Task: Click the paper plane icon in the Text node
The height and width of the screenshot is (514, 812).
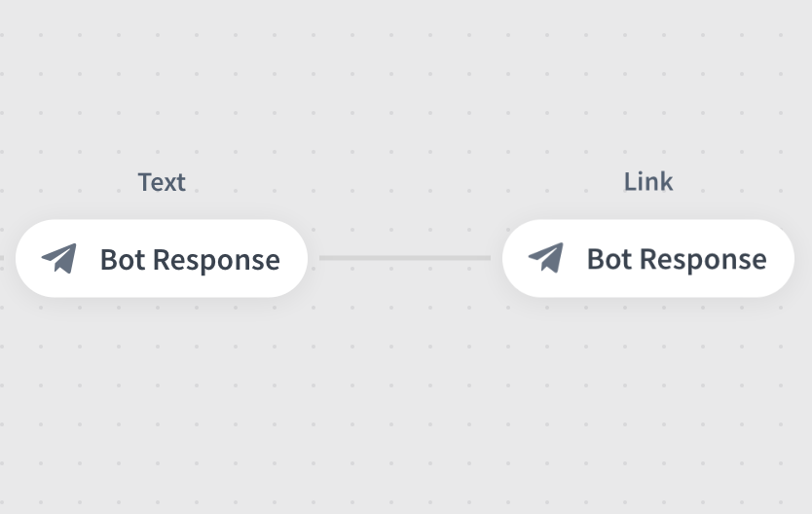Action: pos(59,258)
